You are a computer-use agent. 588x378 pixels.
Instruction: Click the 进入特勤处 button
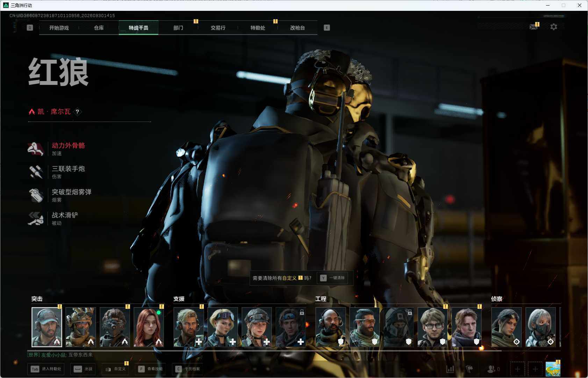[46, 369]
